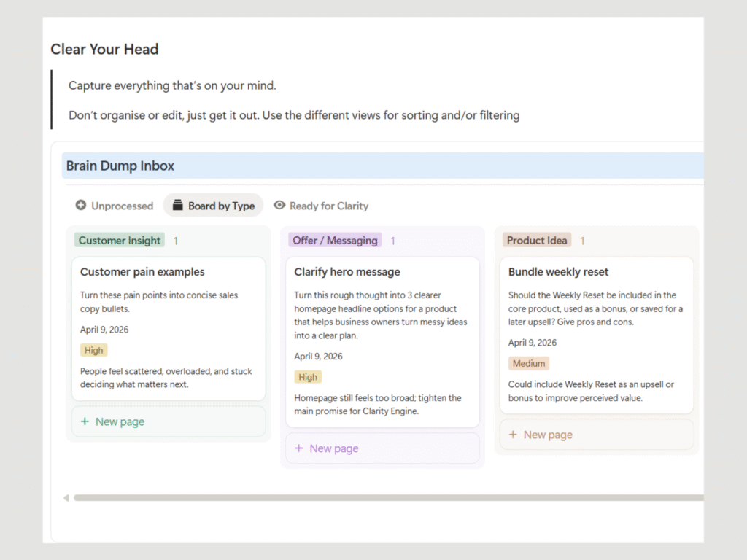Viewport: 747px width, 560px height.
Task: Click the left arrow of horizontal scrollbar
Action: (x=66, y=498)
